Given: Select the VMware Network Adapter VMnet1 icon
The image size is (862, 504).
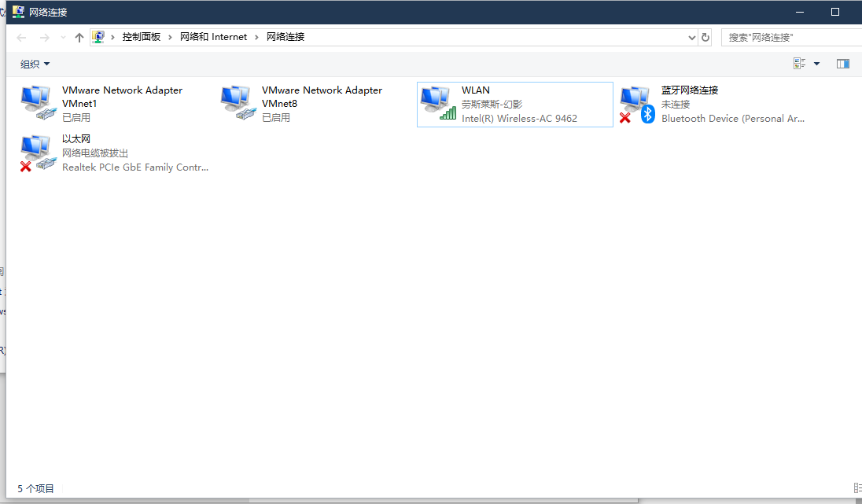Looking at the screenshot, I should pyautogui.click(x=38, y=103).
